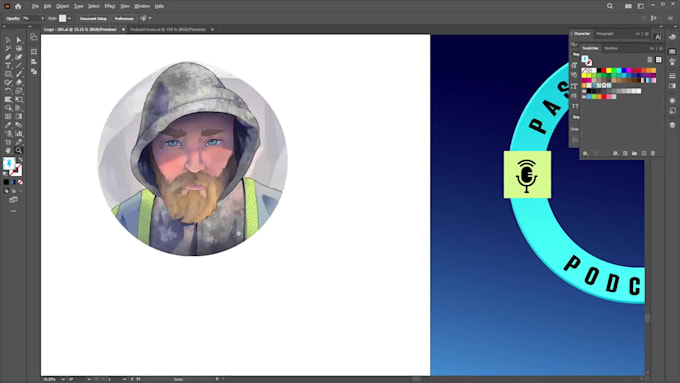Screen dimensions: 680x383
Task: Select the Column Graph tool
Action: tap(19, 133)
